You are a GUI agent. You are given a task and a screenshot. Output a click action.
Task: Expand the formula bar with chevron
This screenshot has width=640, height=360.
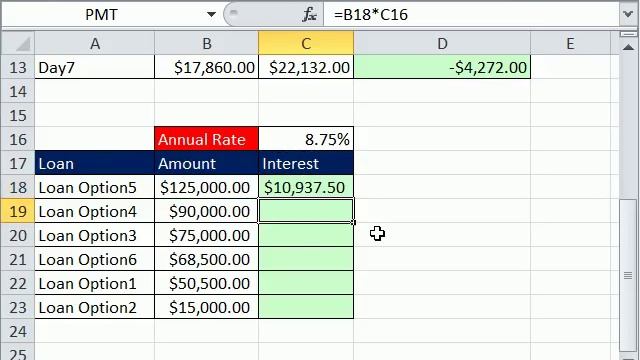click(x=629, y=15)
